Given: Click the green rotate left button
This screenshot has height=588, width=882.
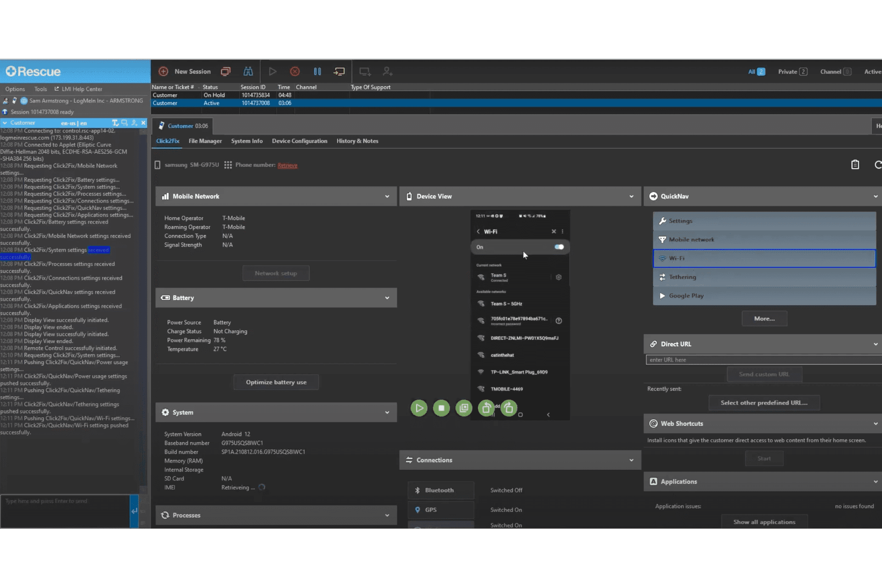Looking at the screenshot, I should (x=486, y=408).
